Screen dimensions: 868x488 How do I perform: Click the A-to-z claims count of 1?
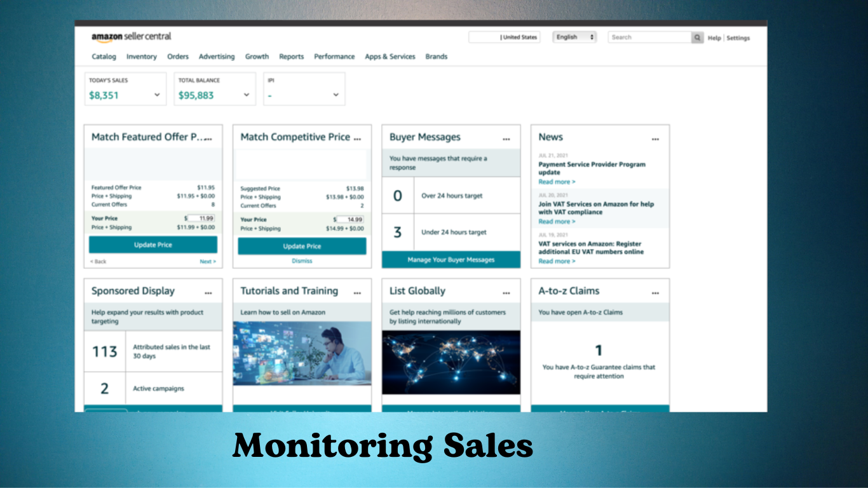tap(599, 350)
